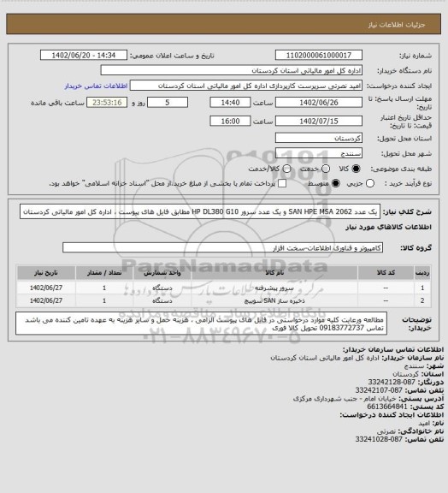Click the اطلاعات تماس سازمان خریدار heading
448x493 pixels.
(393, 349)
